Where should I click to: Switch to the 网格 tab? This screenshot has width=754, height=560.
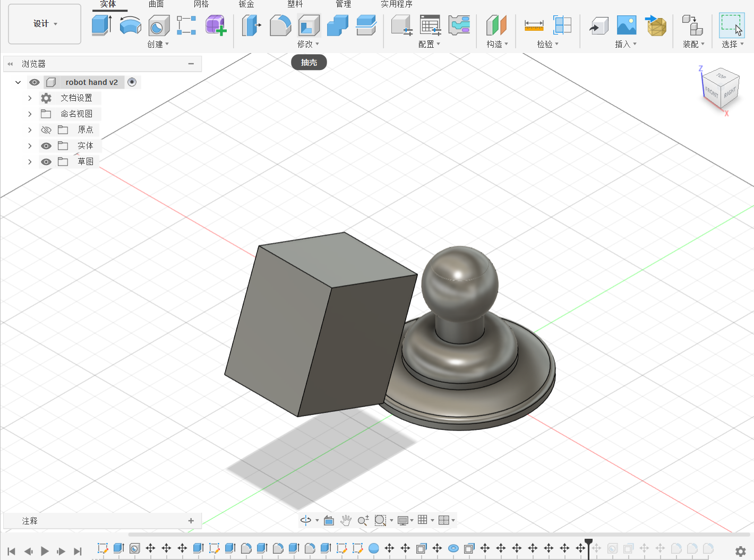(201, 4)
